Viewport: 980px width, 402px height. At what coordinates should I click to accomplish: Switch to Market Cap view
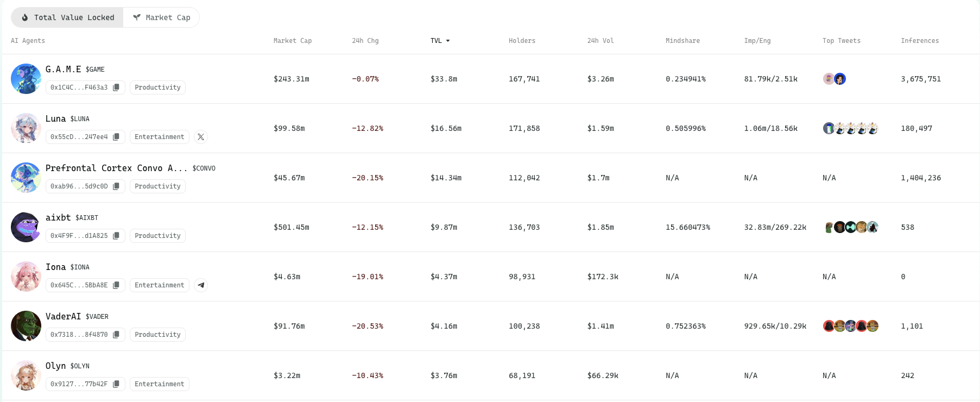coord(162,17)
